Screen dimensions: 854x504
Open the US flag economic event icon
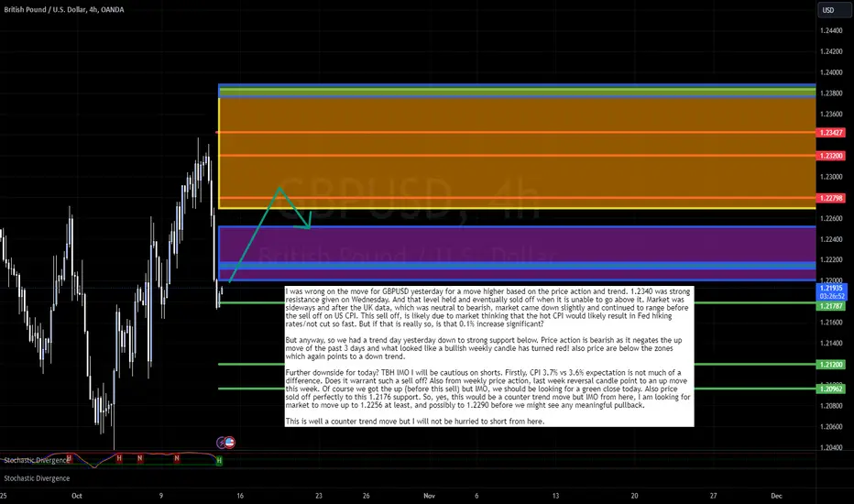tap(230, 443)
